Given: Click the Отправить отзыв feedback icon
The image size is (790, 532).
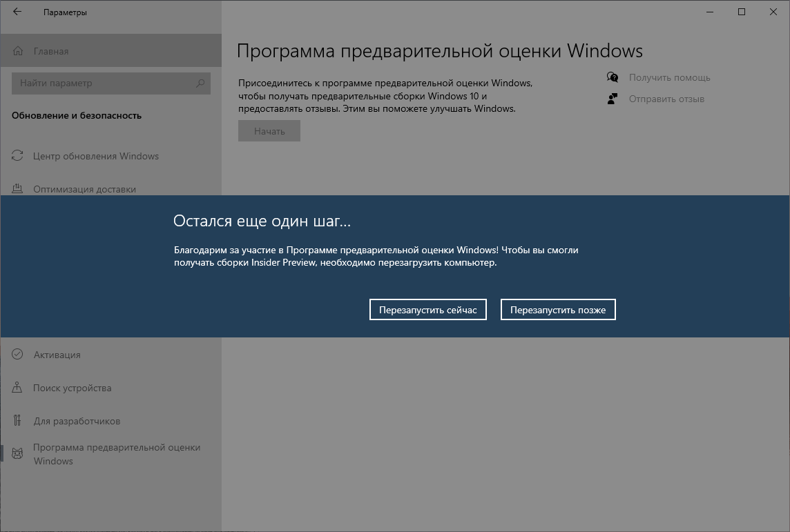Looking at the screenshot, I should (612, 99).
